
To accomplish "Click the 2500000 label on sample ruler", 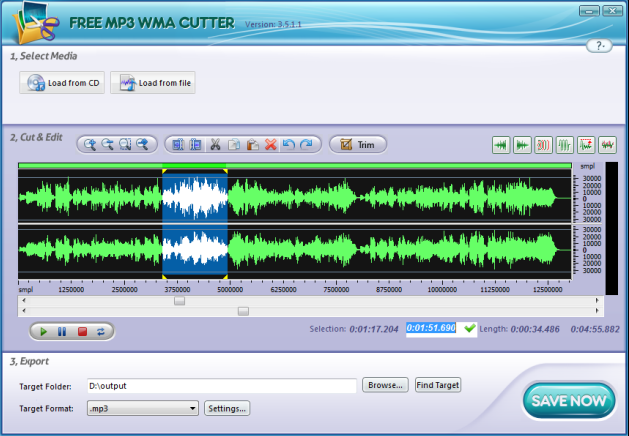I will (124, 290).
